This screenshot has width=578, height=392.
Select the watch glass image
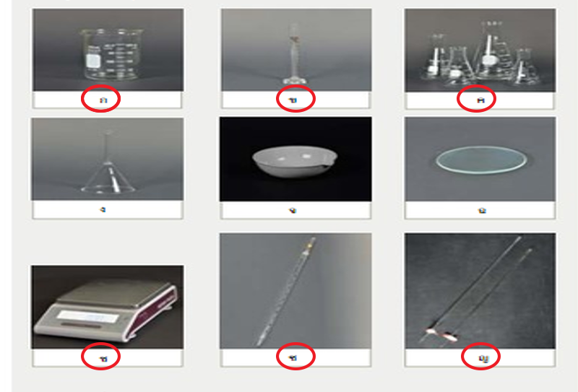[480, 159]
